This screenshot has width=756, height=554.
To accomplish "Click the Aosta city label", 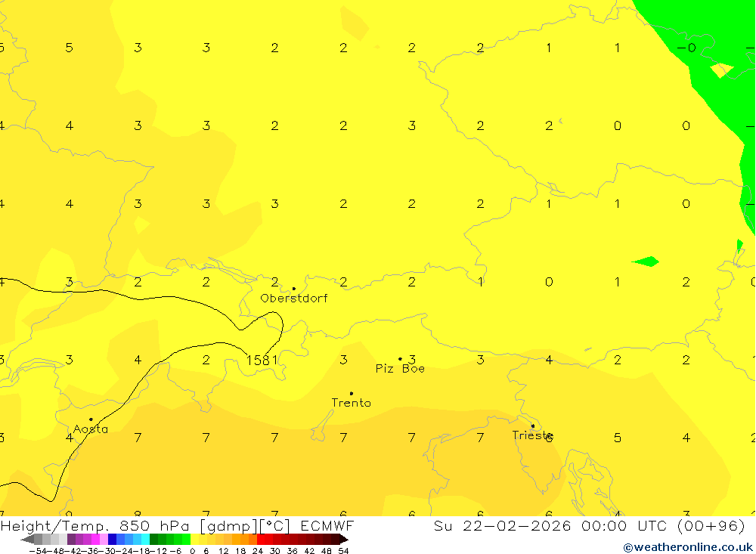I will click(91, 429).
